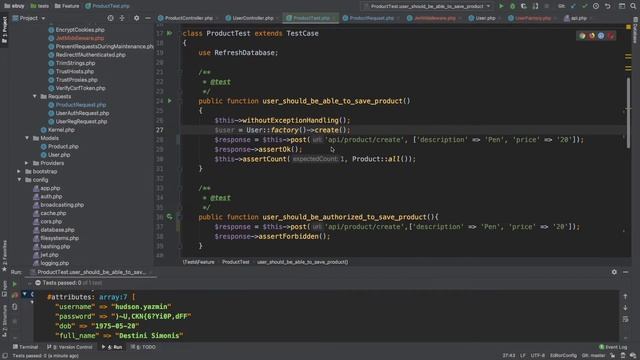Collapse the test tree node in the Run panel
Image resolution: width=640 pixels, height=360 pixels.
click(24, 294)
